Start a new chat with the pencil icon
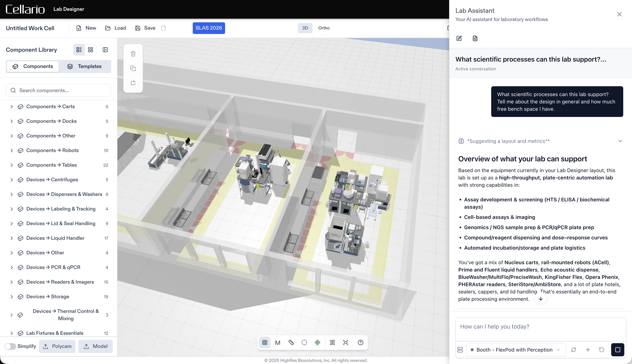The width and height of the screenshot is (632, 364). [459, 38]
